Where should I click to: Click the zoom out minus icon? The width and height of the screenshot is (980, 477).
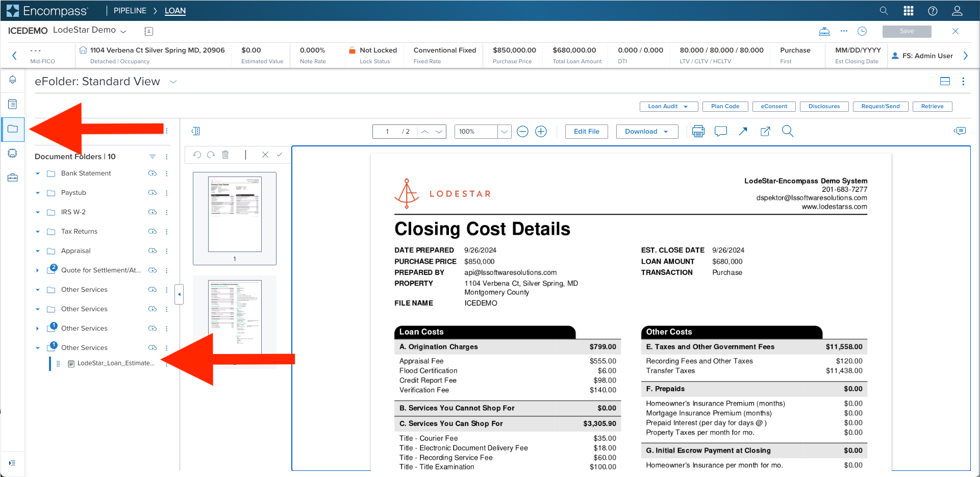(522, 132)
